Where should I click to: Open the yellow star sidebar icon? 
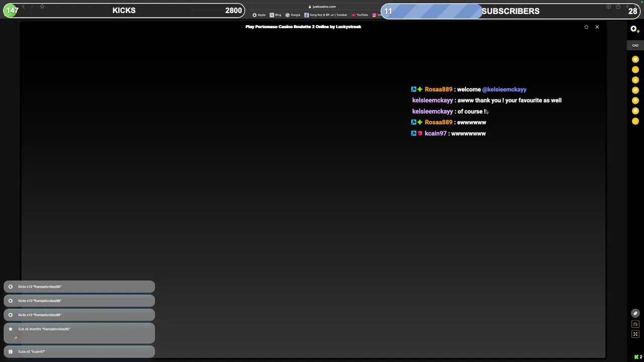click(635, 80)
